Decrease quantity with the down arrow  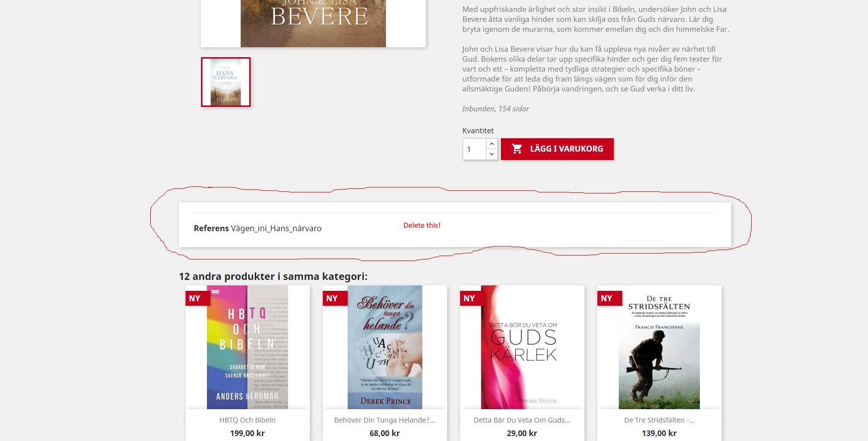tap(491, 154)
